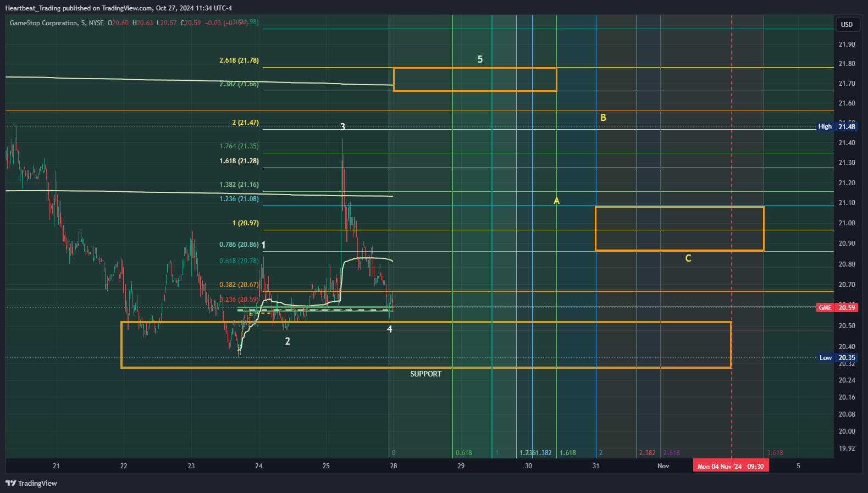Screen dimensions: 868x493
Task: Click the 21.00 price axis value
Action: click(x=847, y=223)
